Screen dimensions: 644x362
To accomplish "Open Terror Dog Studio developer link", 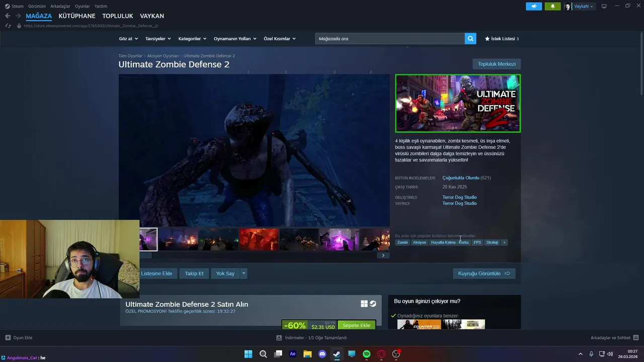I will [x=459, y=197].
